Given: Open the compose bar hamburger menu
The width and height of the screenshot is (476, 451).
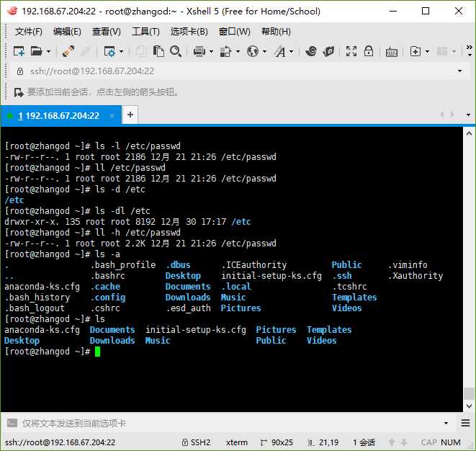Looking at the screenshot, I should tap(465, 423).
